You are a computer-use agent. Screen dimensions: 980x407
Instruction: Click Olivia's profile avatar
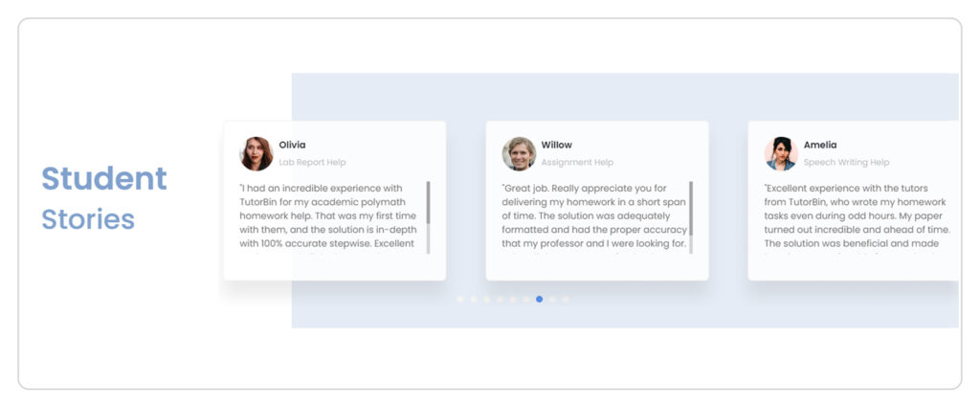pyautogui.click(x=256, y=154)
